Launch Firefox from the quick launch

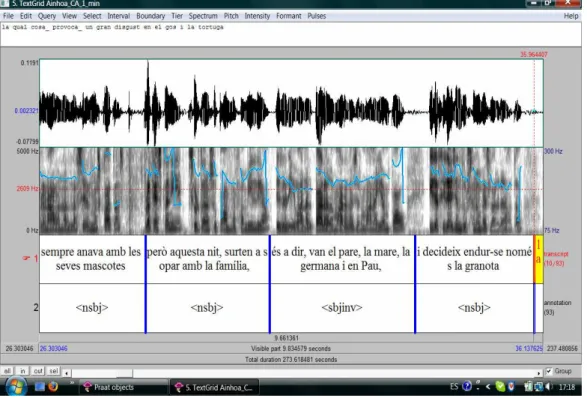coord(53,387)
